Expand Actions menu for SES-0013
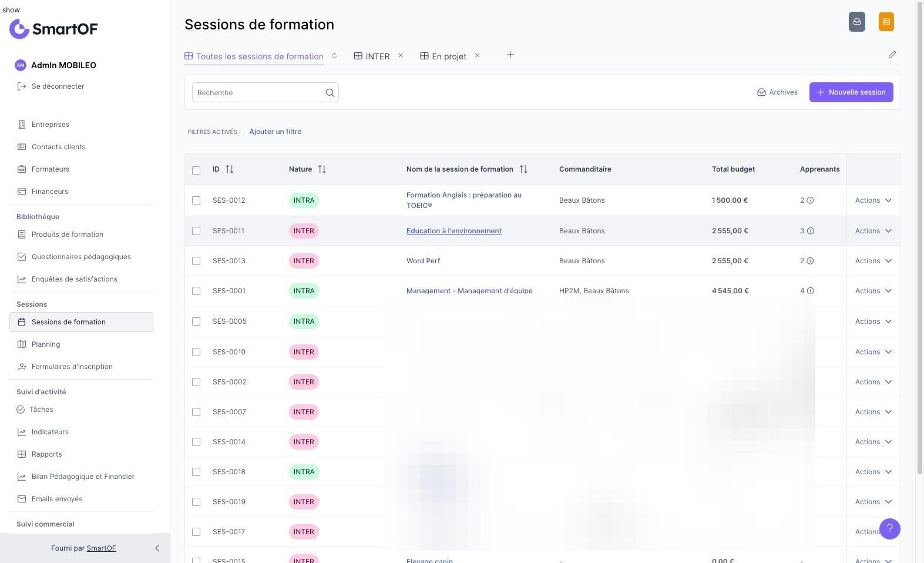 873,261
